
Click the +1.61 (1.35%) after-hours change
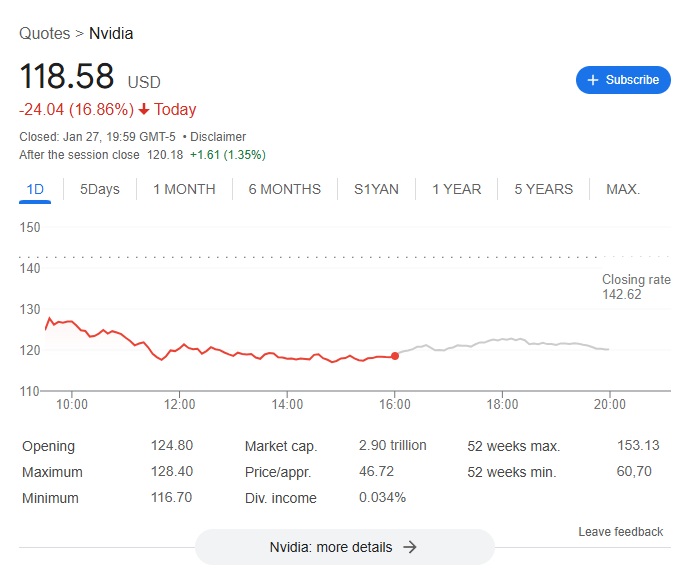(228, 155)
